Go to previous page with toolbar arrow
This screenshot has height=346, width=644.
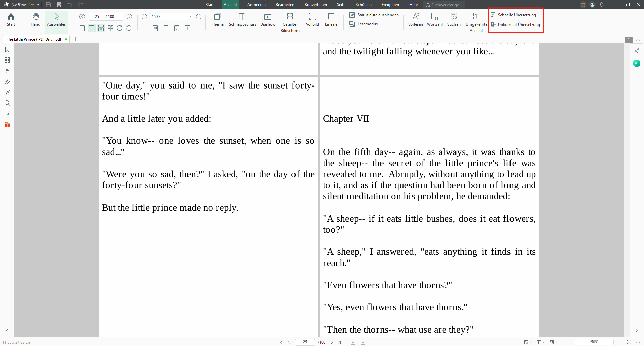pyautogui.click(x=82, y=17)
